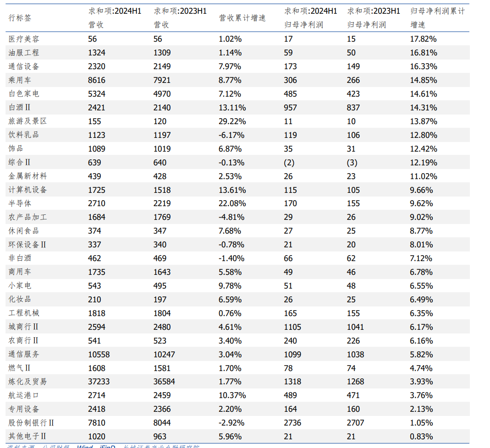Click the (3) net profit cell
Image resolution: width=490 pixels, height=448 pixels.
352,162
